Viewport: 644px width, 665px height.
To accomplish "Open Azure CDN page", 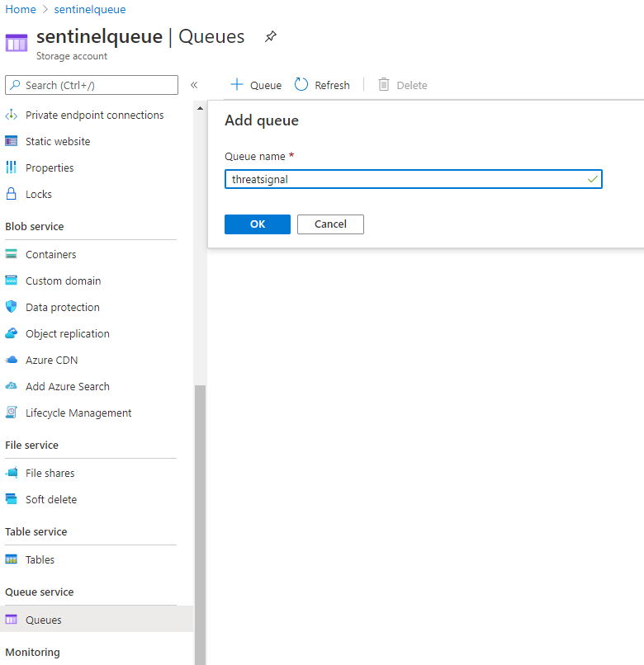I will pyautogui.click(x=52, y=360).
